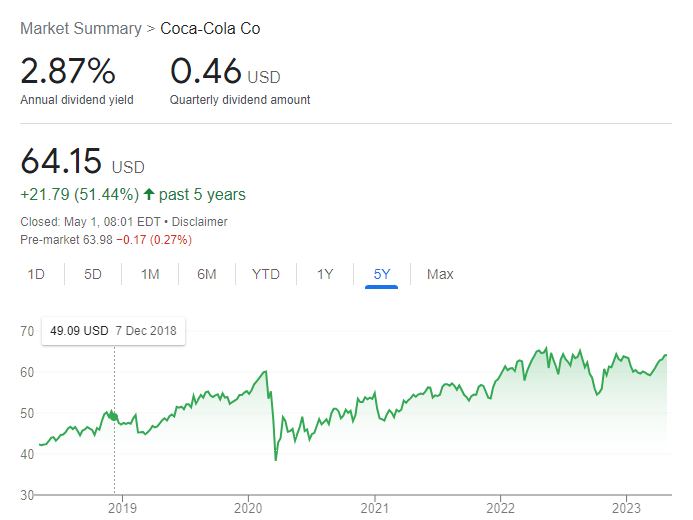This screenshot has height=520, width=693.
Task: Open the 1M chart range
Action: point(150,274)
